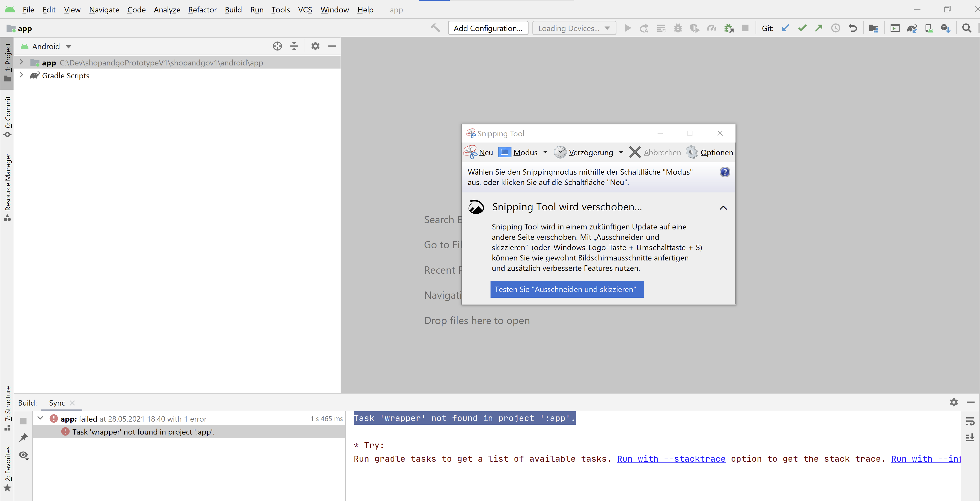Click Abbrechen in Snipping Tool
980x501 pixels.
coord(655,152)
